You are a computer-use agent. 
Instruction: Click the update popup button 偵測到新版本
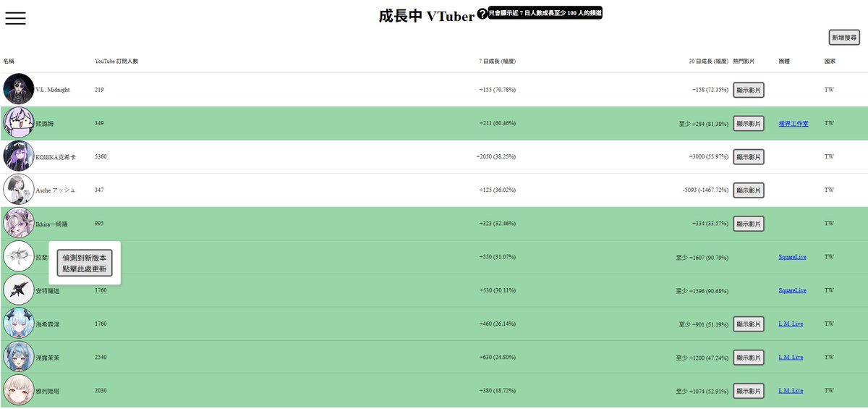pyautogui.click(x=85, y=263)
